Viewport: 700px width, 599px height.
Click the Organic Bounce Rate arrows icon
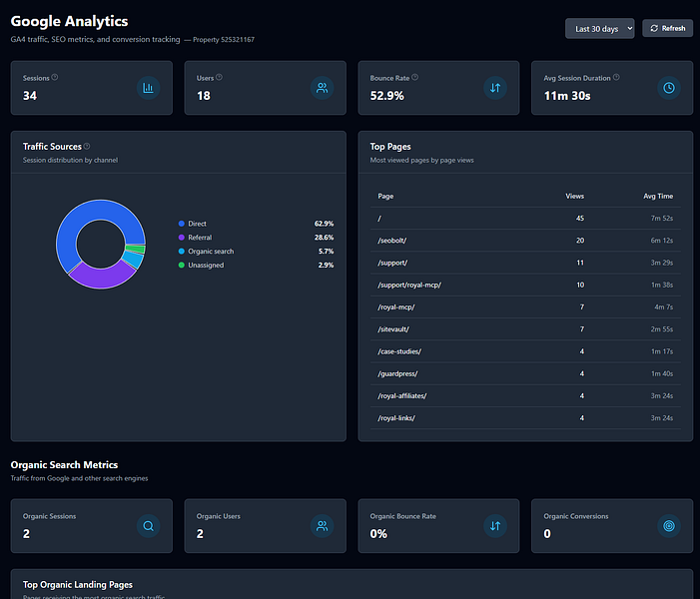pos(495,526)
